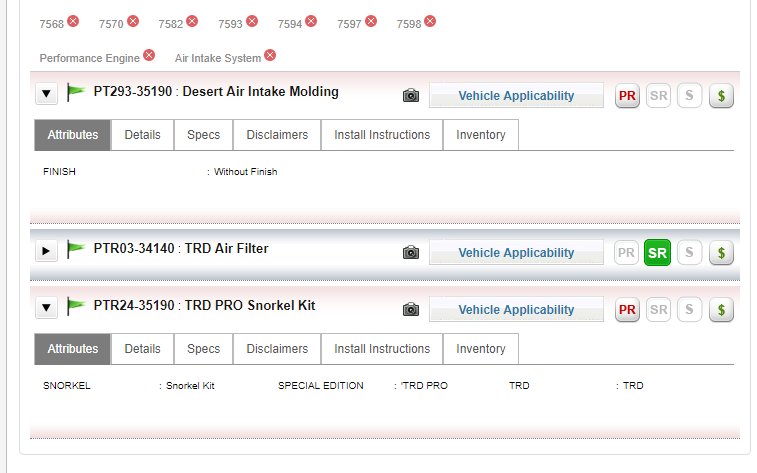
Task: Select Attributes tab under Desert Air Intake Molding
Action: click(x=72, y=135)
